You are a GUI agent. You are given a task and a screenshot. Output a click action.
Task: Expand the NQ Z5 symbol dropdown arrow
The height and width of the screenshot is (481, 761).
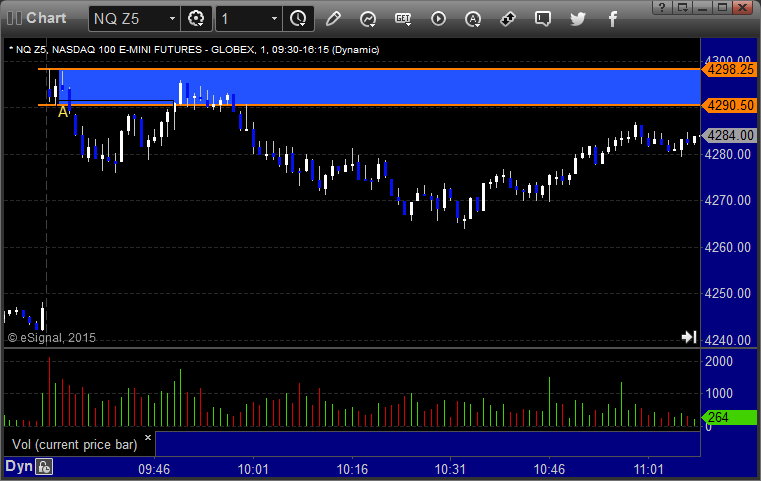click(x=172, y=19)
